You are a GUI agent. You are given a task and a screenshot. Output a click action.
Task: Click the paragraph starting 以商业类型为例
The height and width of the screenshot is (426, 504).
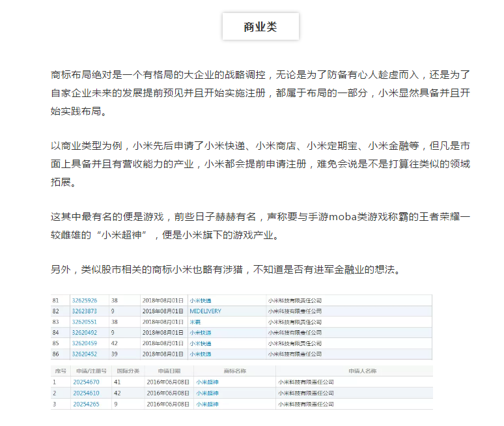[x=260, y=164]
